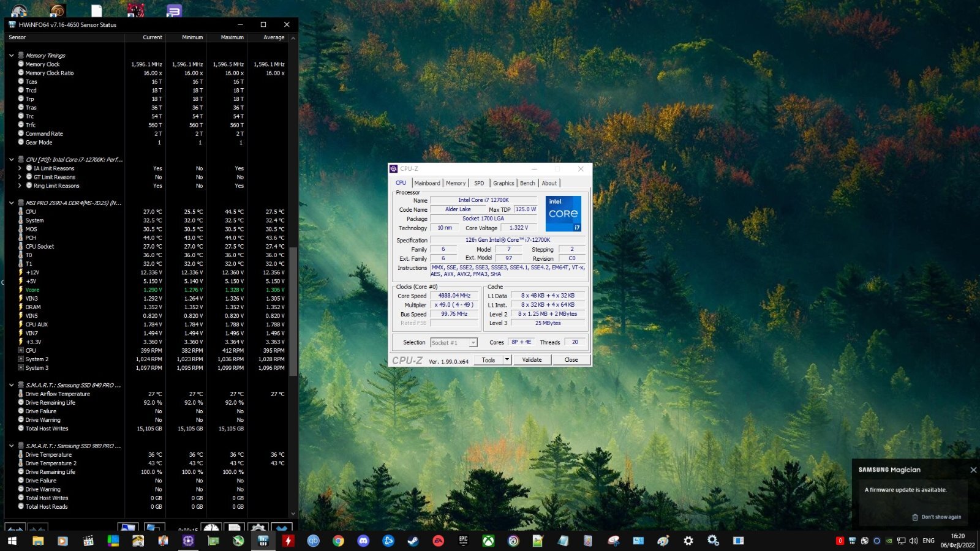Image resolution: width=980 pixels, height=551 pixels.
Task: Switch to CPU-Z Bench tab
Action: [527, 183]
